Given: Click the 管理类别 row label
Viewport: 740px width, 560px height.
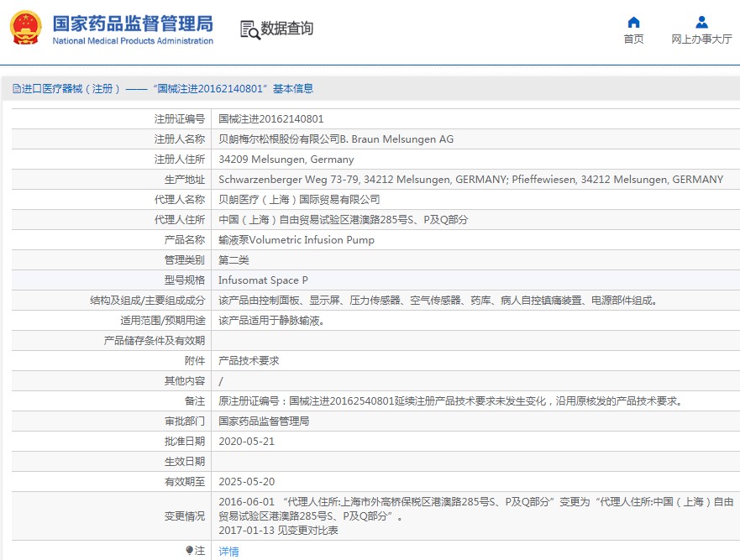Looking at the screenshot, I should click(x=185, y=260).
